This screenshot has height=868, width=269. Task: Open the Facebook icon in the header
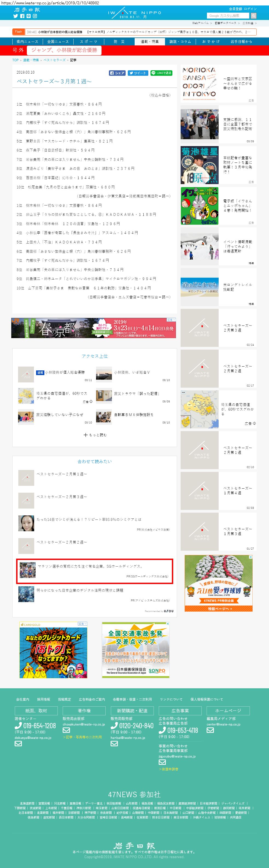click(x=22, y=16)
